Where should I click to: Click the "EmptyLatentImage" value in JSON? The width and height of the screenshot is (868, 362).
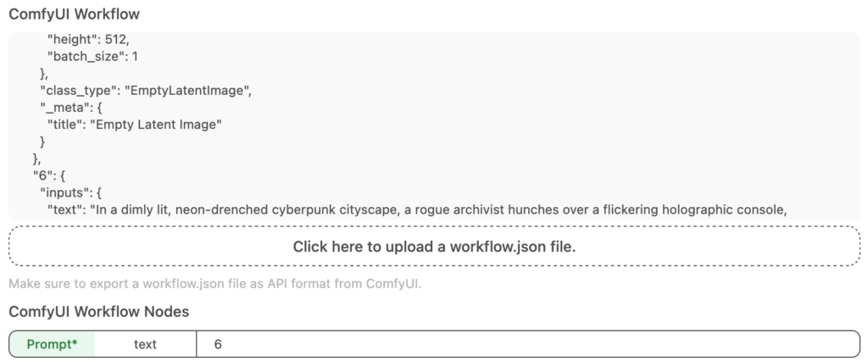[x=186, y=91]
